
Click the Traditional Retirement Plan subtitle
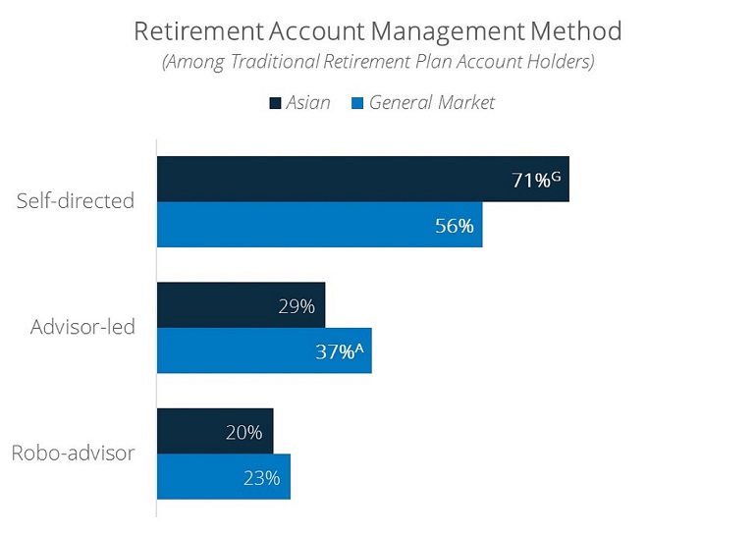(378, 62)
